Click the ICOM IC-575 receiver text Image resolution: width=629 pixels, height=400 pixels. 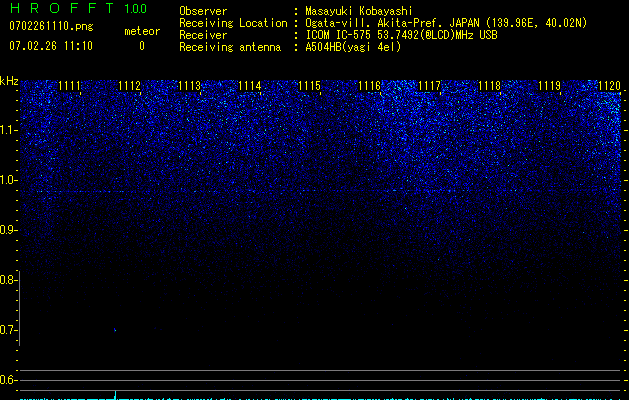(401, 35)
